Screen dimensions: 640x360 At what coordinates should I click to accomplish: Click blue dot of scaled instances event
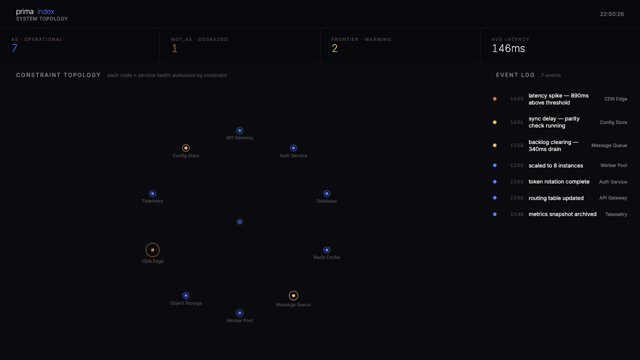pos(495,165)
